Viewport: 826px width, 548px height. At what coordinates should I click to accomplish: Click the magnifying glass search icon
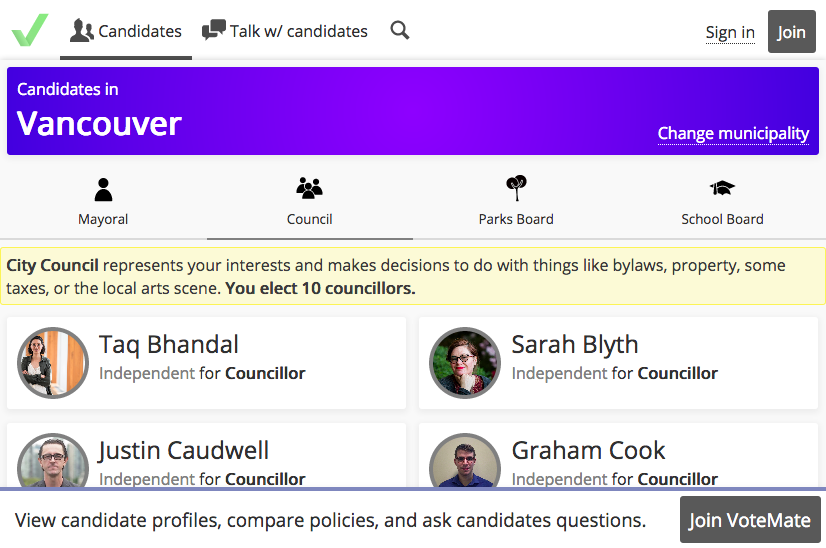point(400,31)
